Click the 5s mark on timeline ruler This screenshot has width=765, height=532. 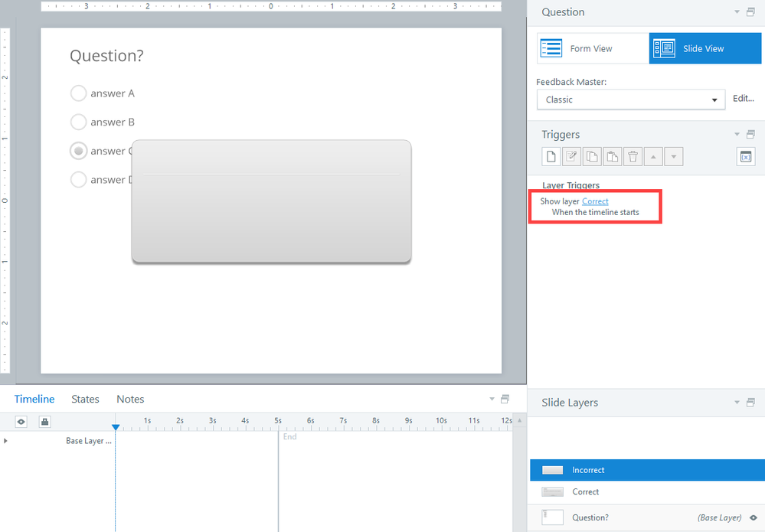[278, 421]
